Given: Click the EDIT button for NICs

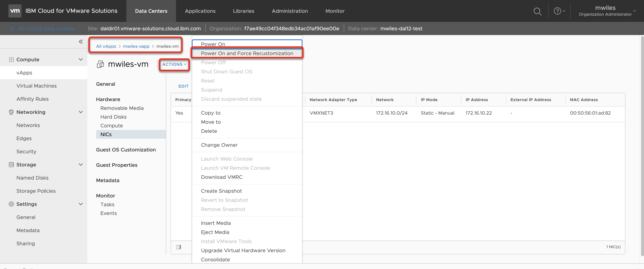Looking at the screenshot, I should coord(183,86).
